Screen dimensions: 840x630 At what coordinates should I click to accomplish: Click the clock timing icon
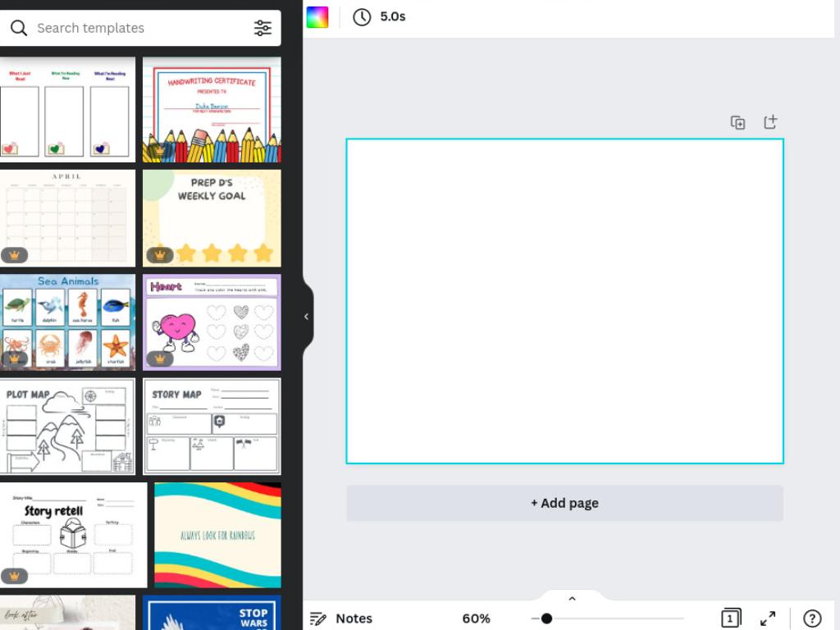tap(362, 17)
